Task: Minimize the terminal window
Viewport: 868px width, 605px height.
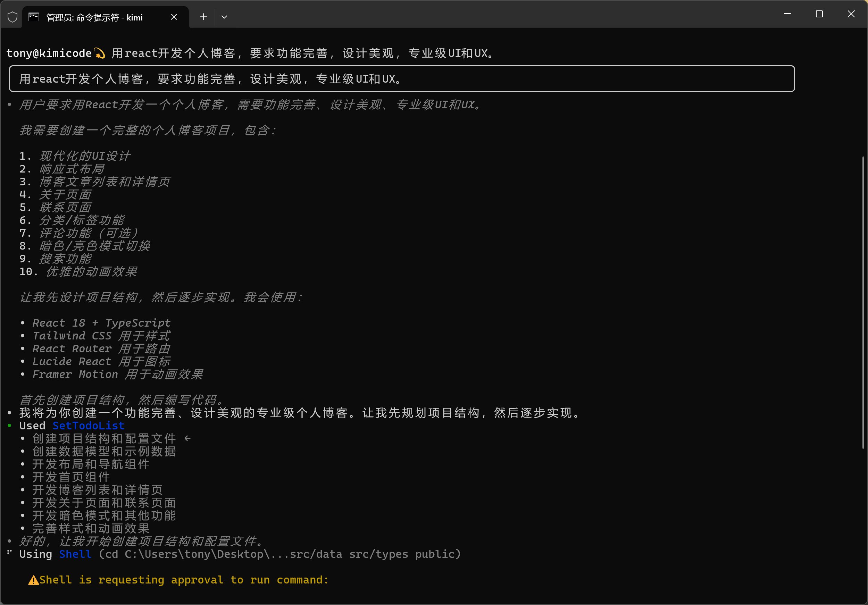Action: click(787, 14)
